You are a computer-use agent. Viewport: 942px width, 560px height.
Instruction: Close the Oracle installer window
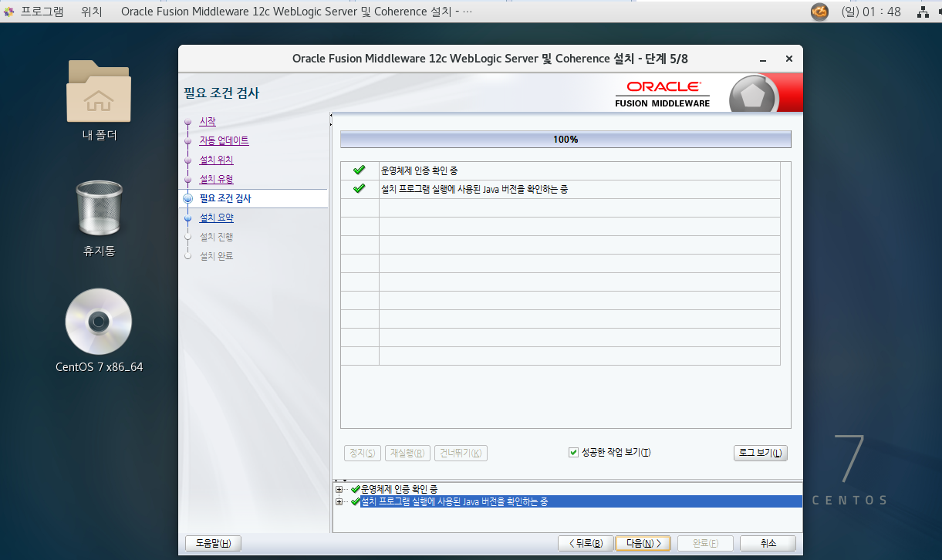[788, 59]
